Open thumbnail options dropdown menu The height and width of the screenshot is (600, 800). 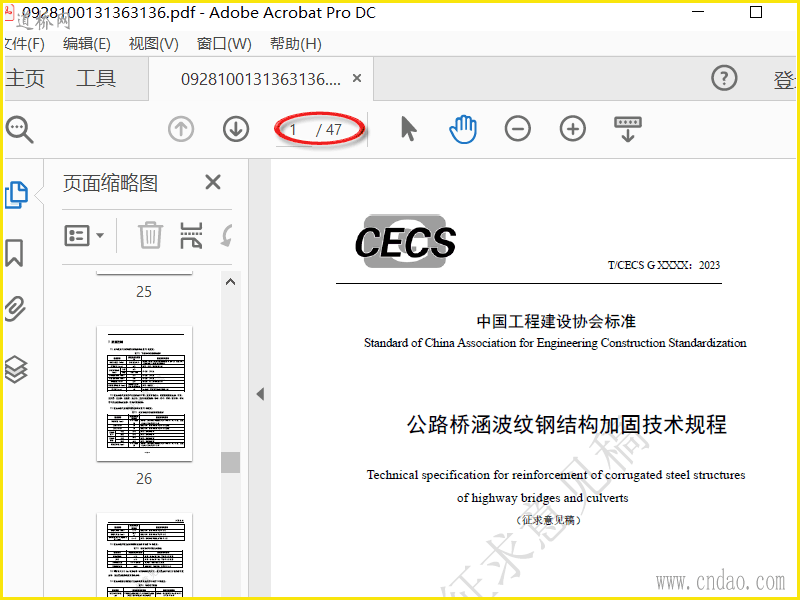[x=84, y=236]
